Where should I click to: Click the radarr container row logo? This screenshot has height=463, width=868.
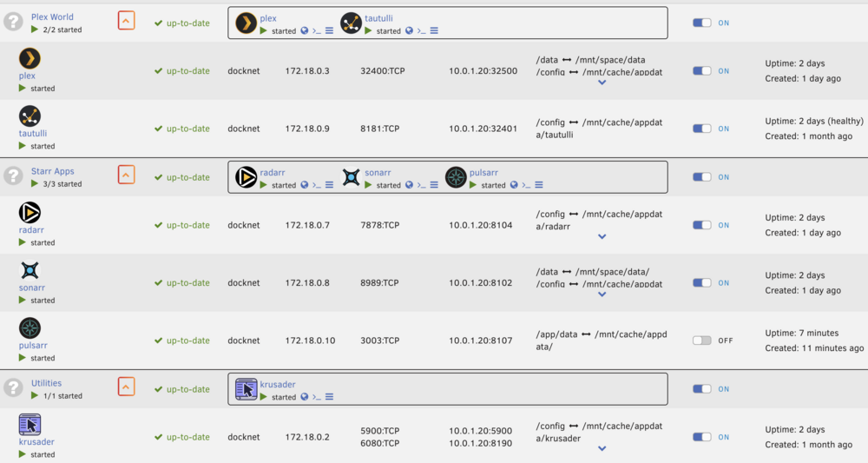point(30,212)
